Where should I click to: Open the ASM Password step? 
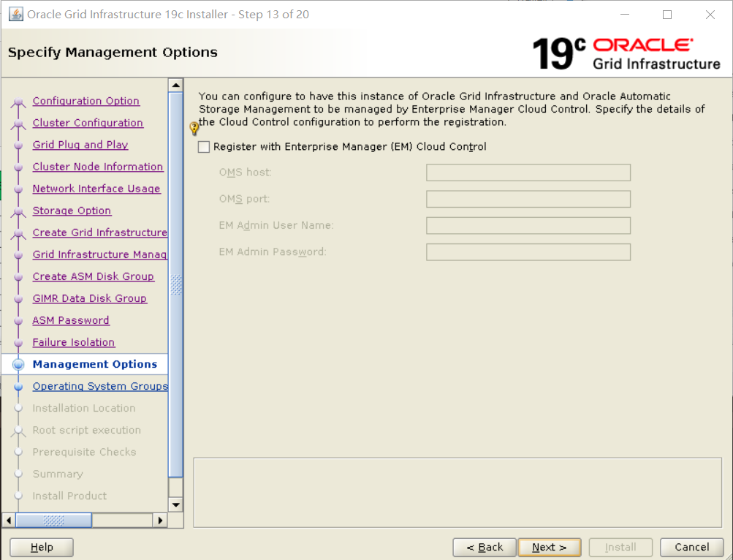71,321
